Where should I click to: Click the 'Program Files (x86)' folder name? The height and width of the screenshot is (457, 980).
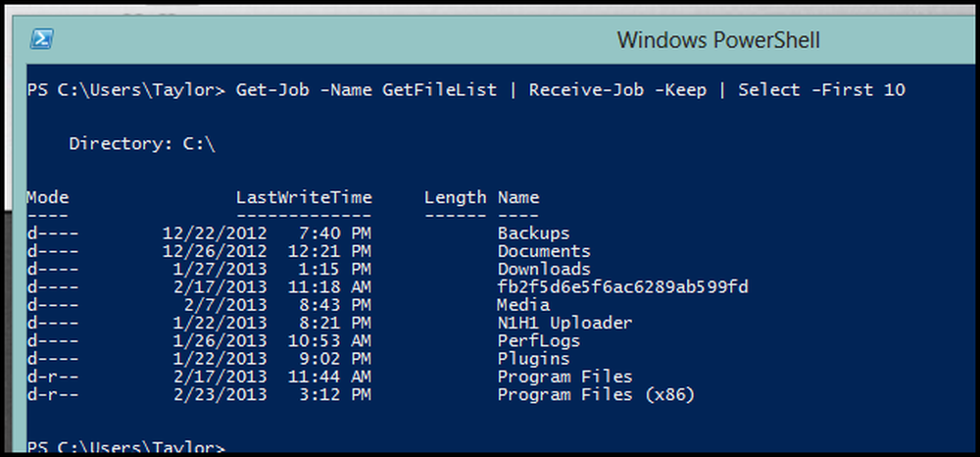click(x=596, y=395)
